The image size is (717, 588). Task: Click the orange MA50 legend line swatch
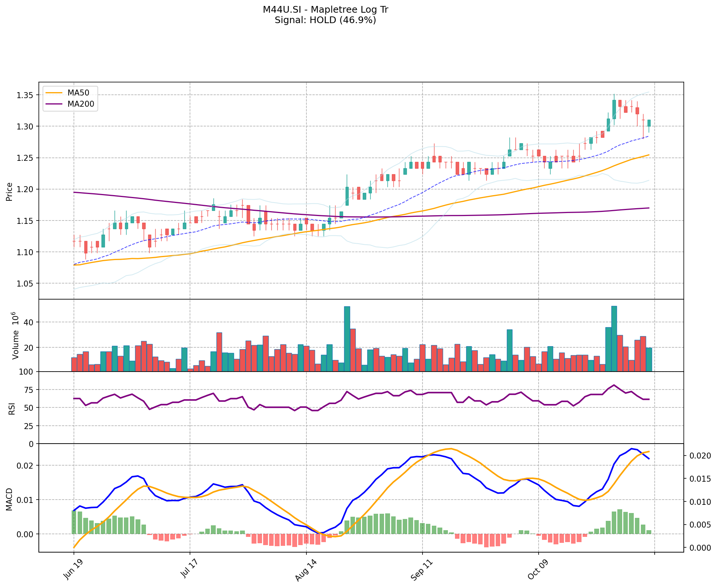tap(53, 93)
